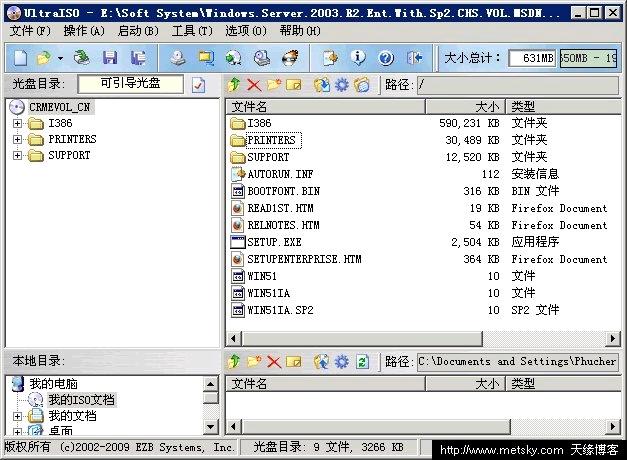Select the SETUP.EXE file
The image size is (627, 460).
click(274, 242)
